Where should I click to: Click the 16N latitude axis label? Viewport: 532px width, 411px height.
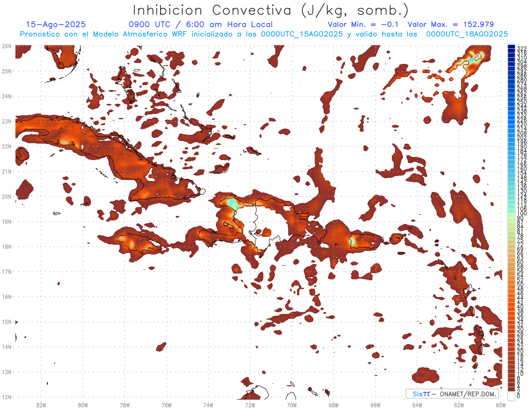coord(6,296)
